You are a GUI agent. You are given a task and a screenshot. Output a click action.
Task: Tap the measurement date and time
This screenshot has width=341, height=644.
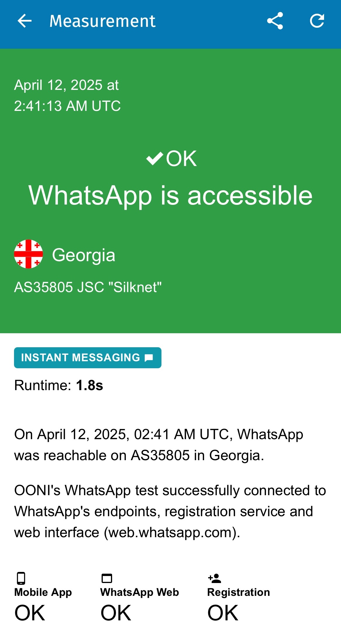coord(67,95)
